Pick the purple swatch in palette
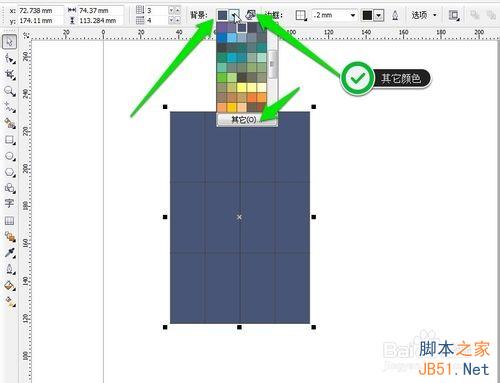Screen dimensions: 500x383 tap(222, 28)
